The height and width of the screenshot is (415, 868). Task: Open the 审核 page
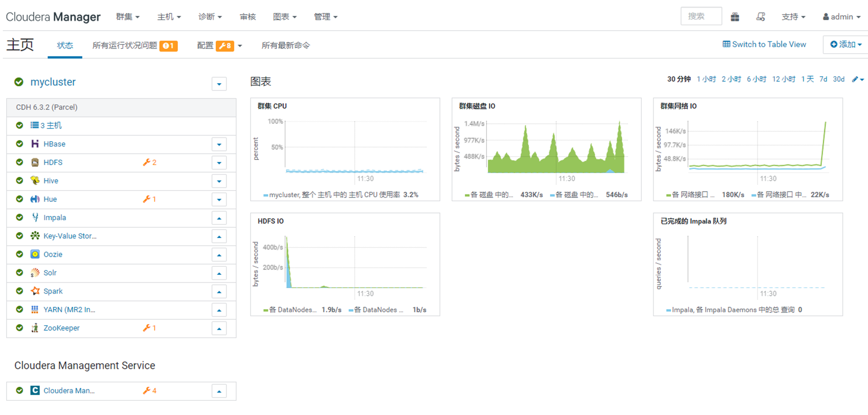click(x=248, y=17)
